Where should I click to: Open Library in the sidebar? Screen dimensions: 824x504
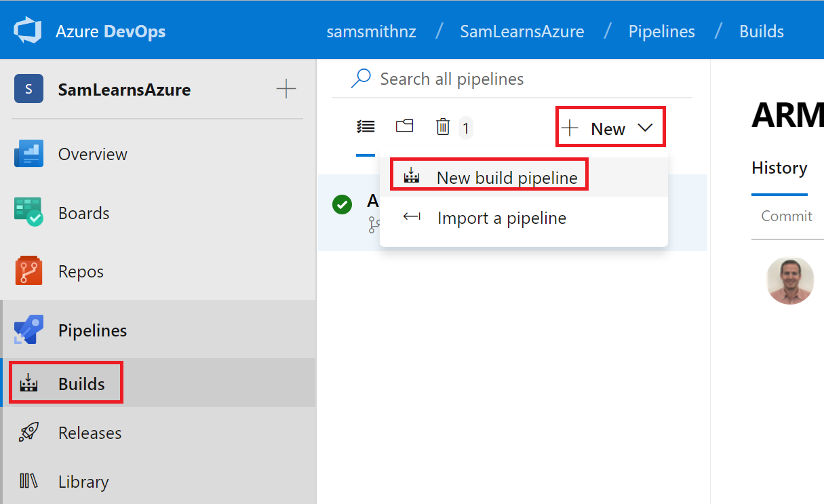click(83, 482)
